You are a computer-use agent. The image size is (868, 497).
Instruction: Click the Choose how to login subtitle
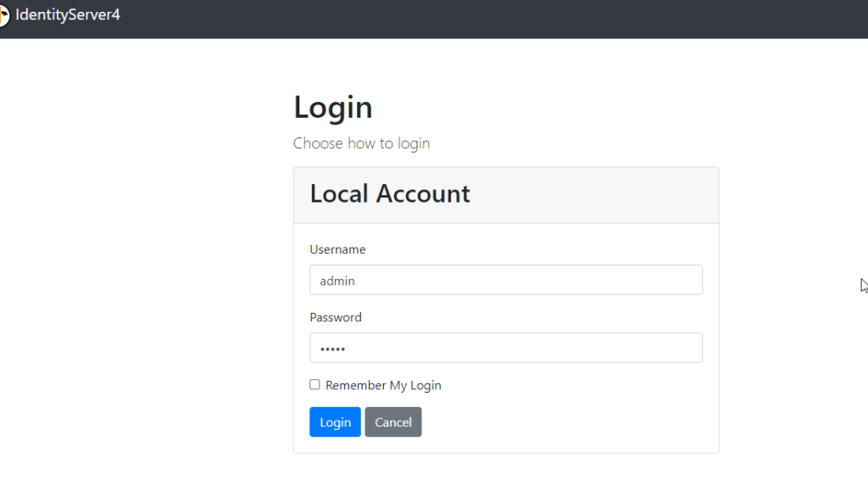click(361, 143)
